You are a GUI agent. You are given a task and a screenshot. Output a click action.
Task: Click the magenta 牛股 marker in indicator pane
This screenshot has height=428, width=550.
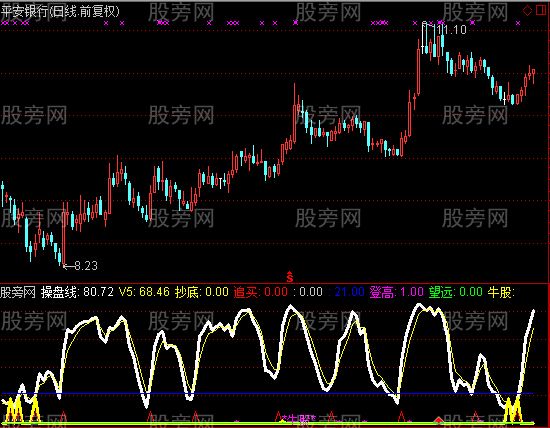point(299,419)
